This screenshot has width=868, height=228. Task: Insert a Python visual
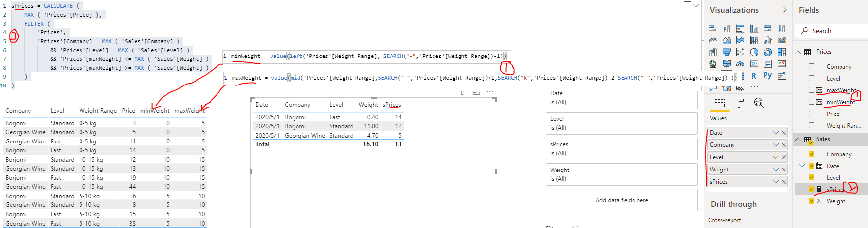click(x=767, y=76)
